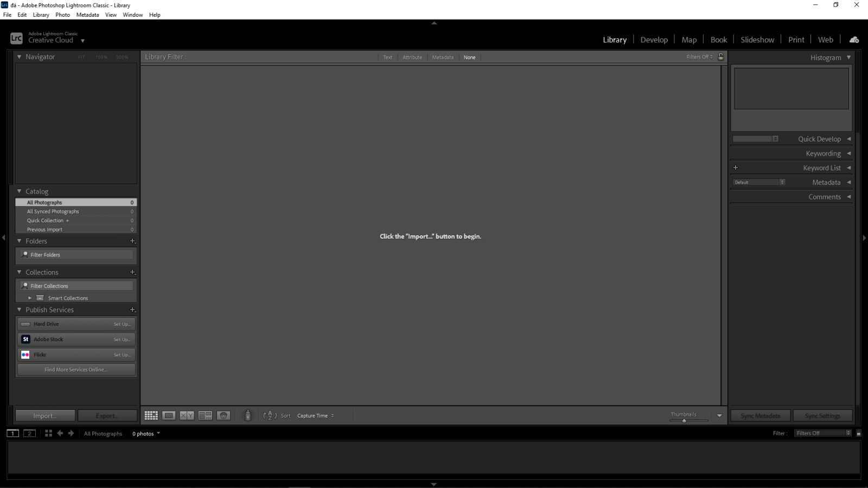The height and width of the screenshot is (488, 868).
Task: Enable the secondary window button
Action: 29,433
